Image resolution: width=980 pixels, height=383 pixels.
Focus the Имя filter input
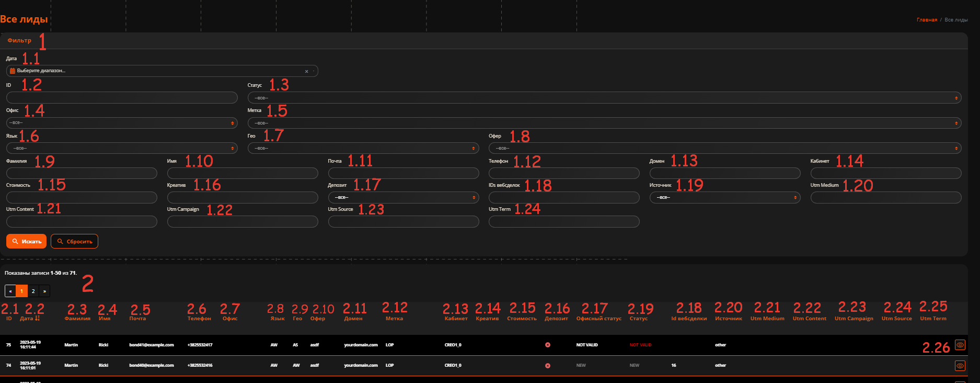[x=243, y=173]
